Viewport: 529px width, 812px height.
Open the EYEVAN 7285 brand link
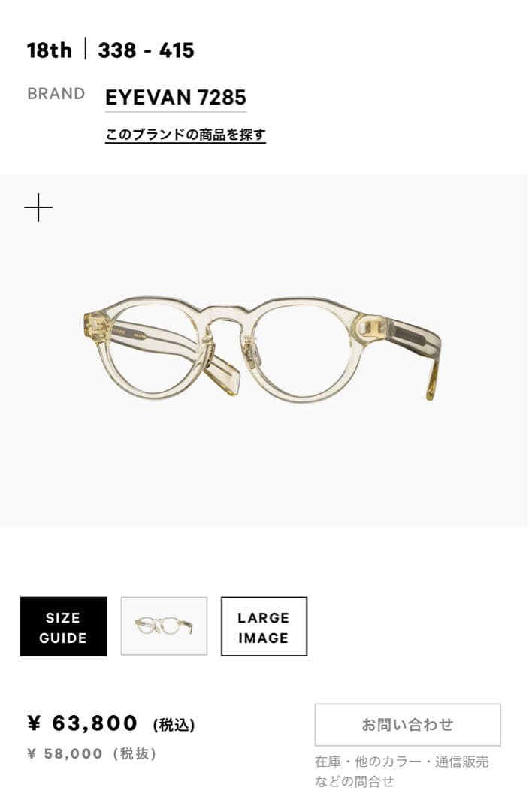point(176,97)
